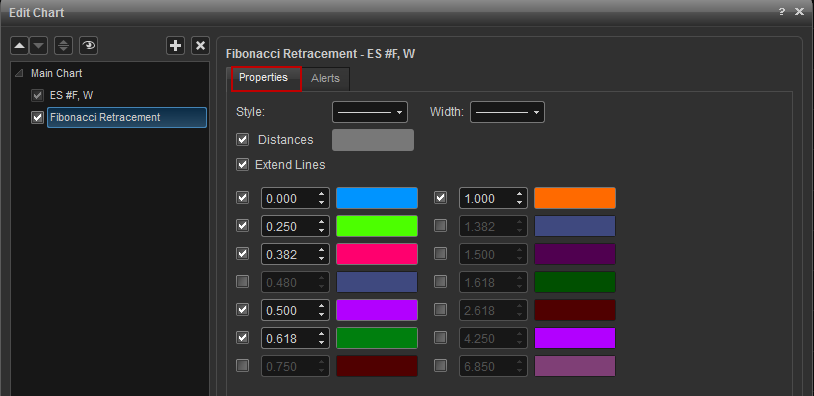Toggle the ES #F, W checkbox
814x396 pixels.
tap(37, 95)
